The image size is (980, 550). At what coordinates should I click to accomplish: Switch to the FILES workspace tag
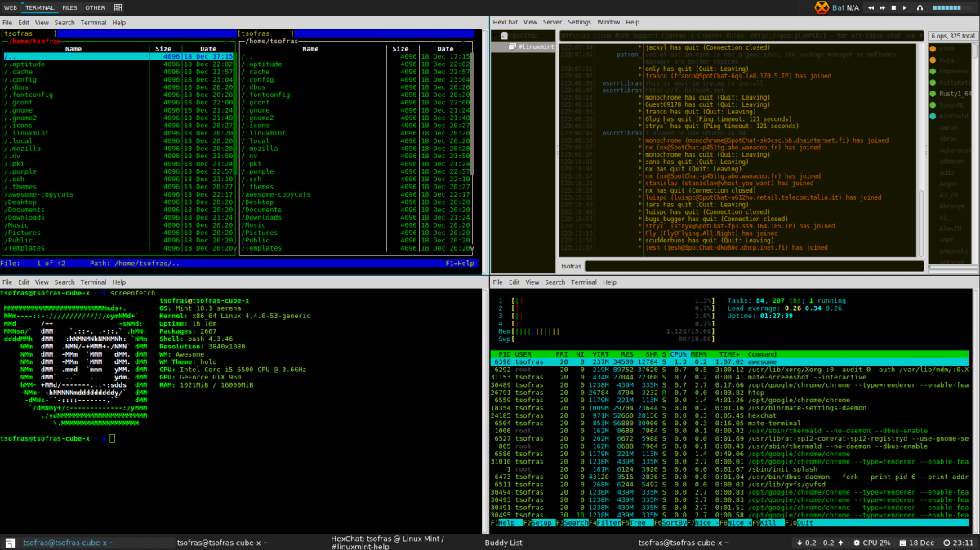pos(69,7)
